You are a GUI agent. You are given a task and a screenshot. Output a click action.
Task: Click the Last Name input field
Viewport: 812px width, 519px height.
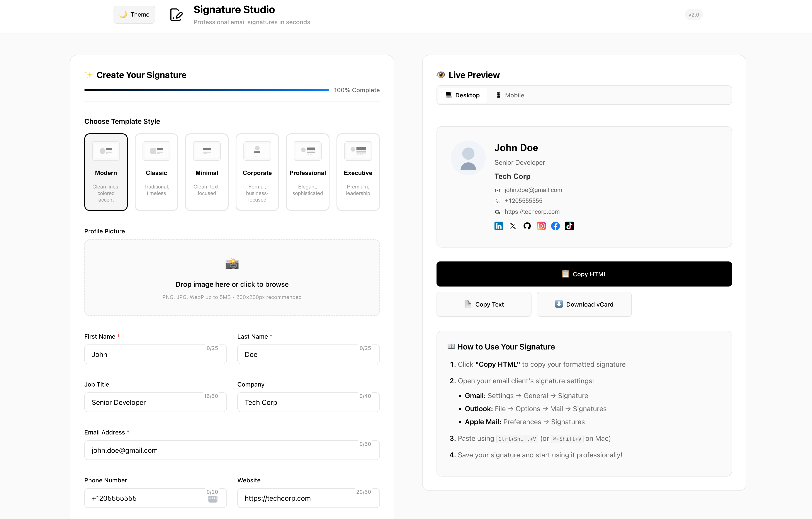tap(309, 354)
